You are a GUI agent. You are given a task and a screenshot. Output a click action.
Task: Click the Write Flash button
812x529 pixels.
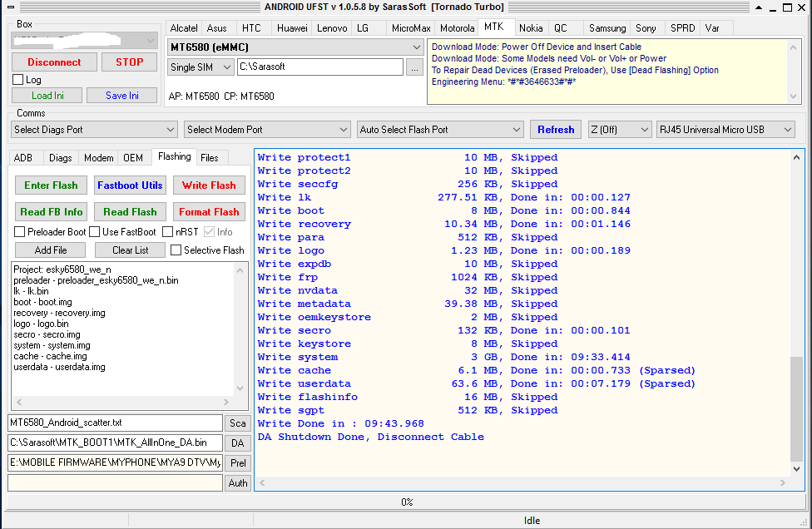click(209, 185)
